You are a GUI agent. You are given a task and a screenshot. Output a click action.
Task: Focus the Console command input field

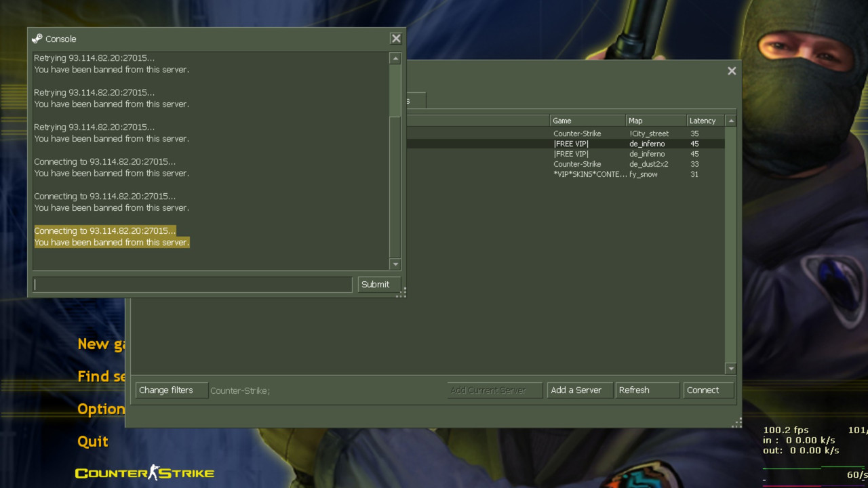[x=193, y=285]
